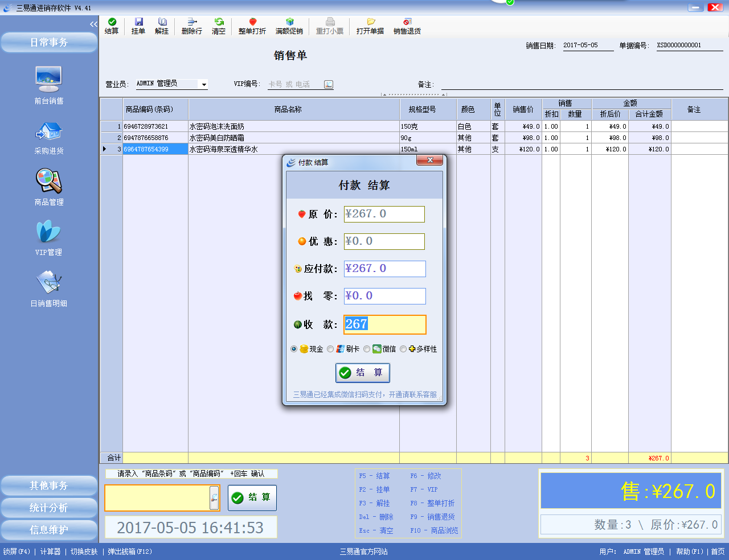The width and height of the screenshot is (729, 560).
Task: Click the VIP编号 input field
Action: (295, 84)
